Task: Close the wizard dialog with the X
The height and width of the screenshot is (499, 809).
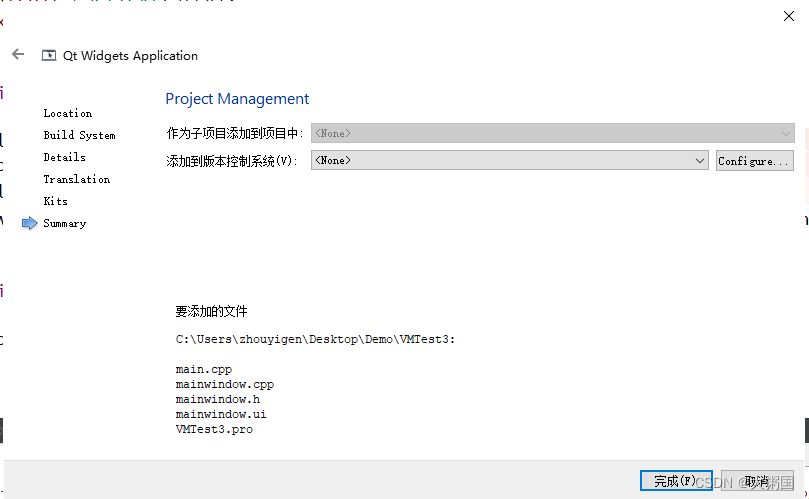Action: click(x=788, y=16)
